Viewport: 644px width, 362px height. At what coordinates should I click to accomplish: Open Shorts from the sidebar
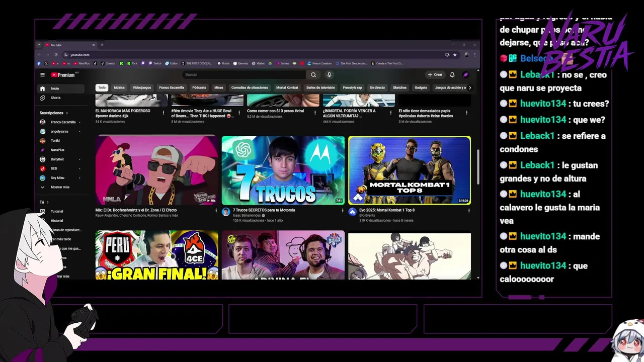click(x=61, y=98)
